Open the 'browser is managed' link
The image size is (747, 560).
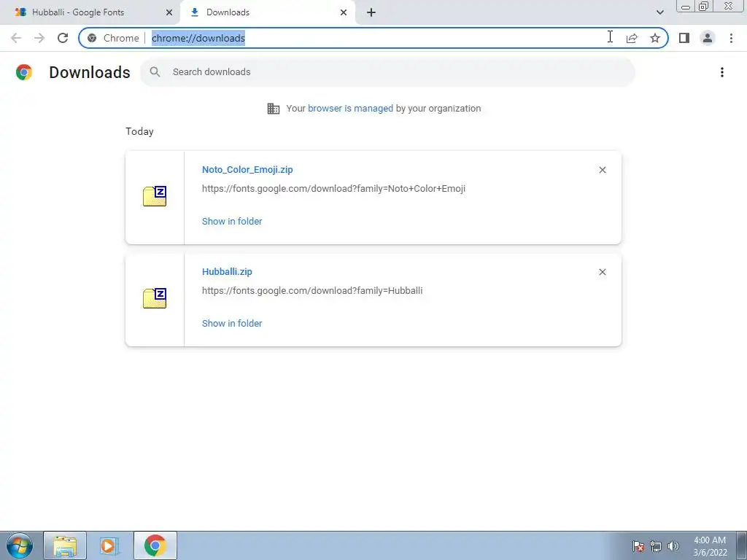350,108
